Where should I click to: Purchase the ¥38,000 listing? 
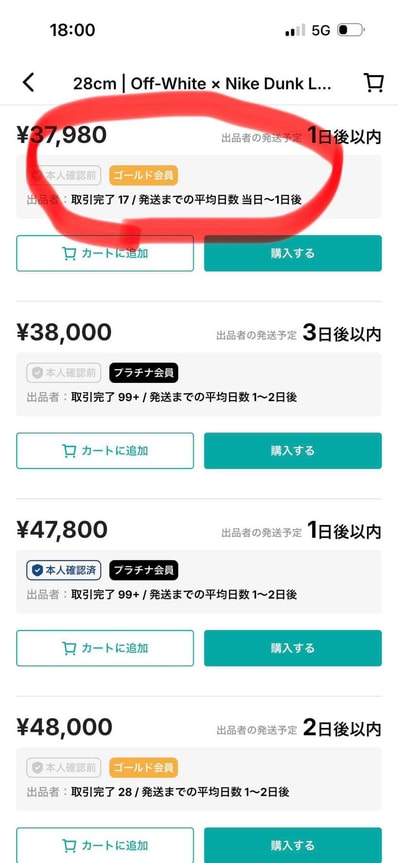[x=292, y=451]
